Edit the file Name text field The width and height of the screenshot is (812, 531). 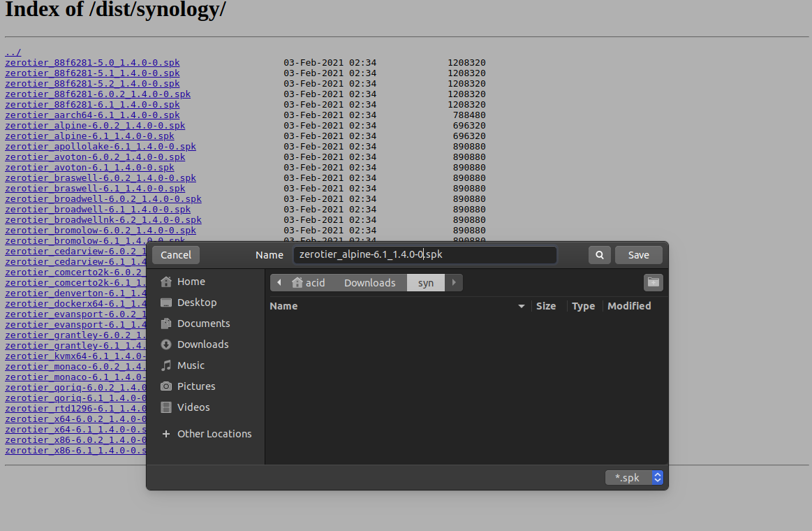click(x=425, y=254)
